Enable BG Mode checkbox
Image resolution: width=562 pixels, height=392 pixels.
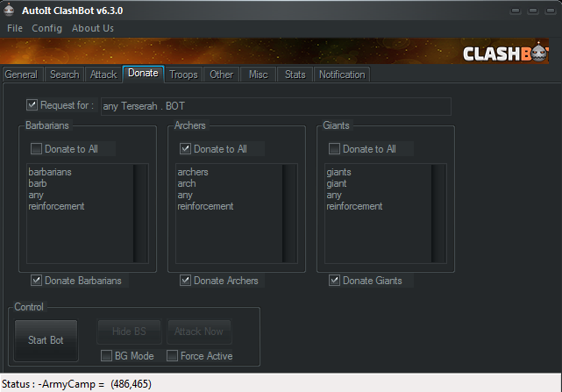coord(106,355)
